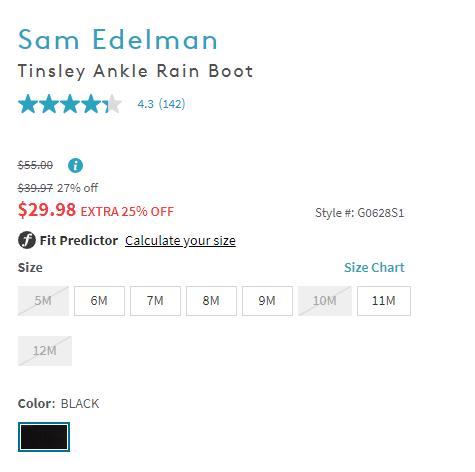The height and width of the screenshot is (472, 475).
Task: Click the crossed-out 10M size
Action: pos(325,301)
